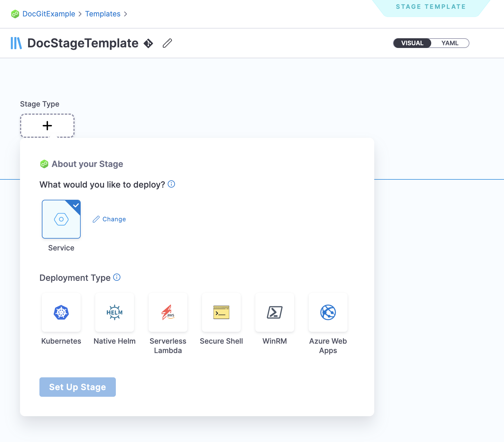Choose the WinRM PowerShell icon
Viewport: 504px width, 442px height.
pos(275,312)
